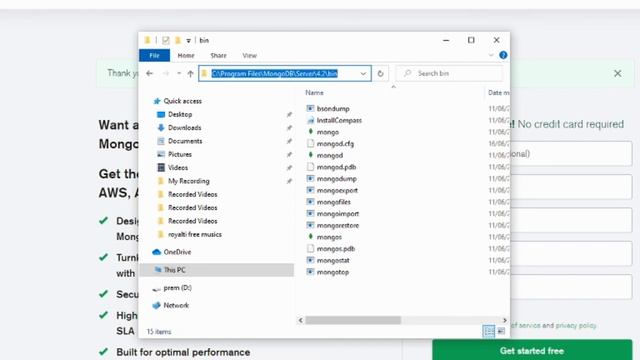
Task: Open Explorer help icon
Action: (x=503, y=55)
